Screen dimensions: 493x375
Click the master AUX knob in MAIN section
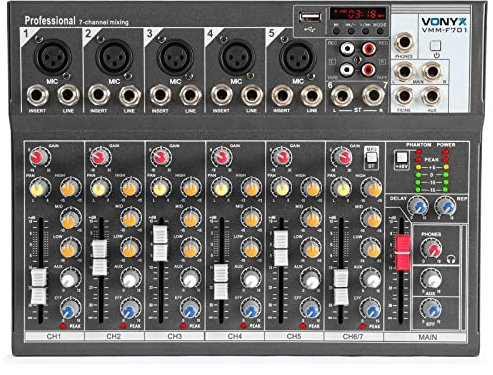[431, 279]
